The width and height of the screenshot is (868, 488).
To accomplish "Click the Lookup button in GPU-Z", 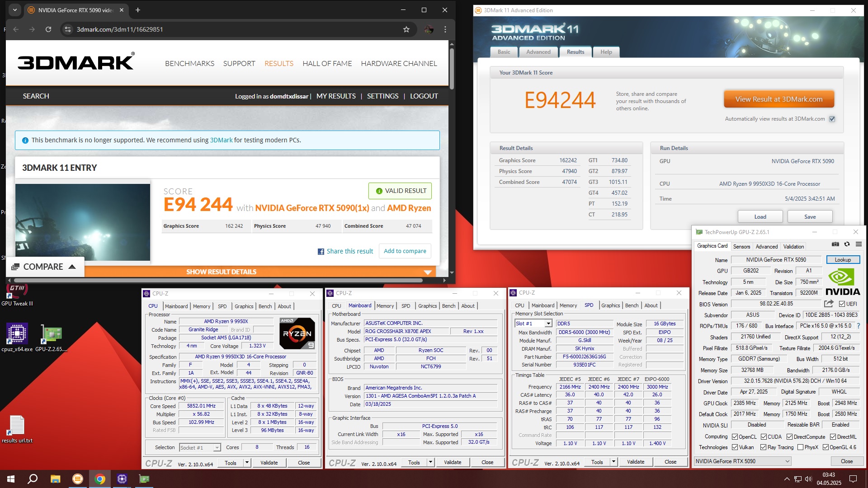I will pos(843,260).
